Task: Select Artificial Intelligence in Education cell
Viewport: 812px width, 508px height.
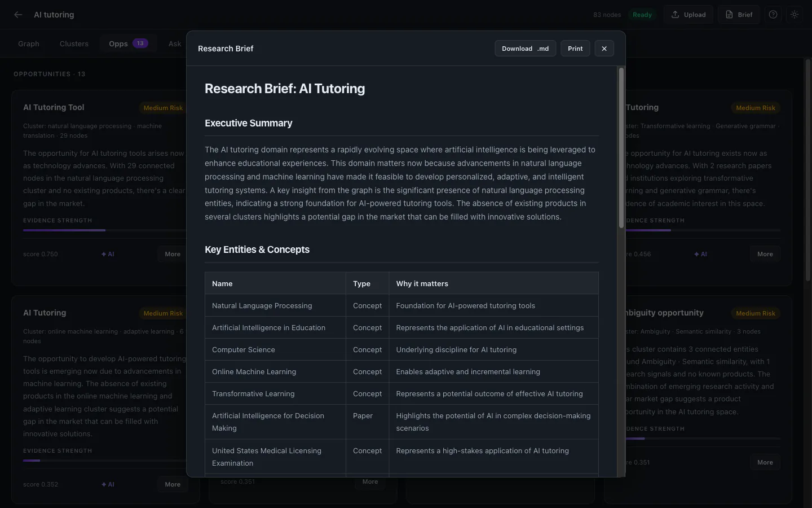Action: (275, 327)
